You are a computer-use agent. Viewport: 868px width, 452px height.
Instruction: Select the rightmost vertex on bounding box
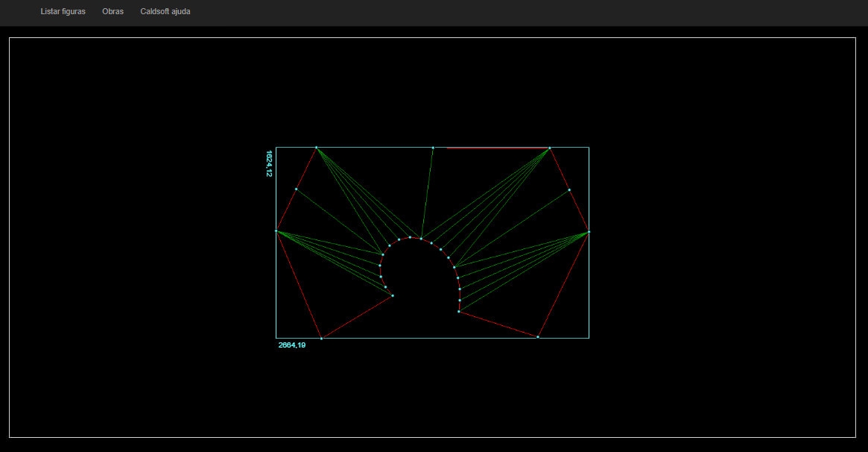589,232
